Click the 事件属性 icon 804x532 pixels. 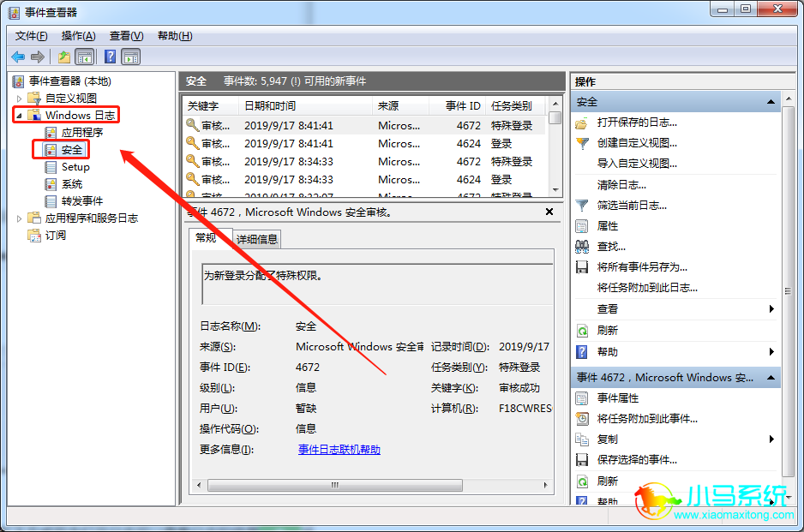(581, 398)
